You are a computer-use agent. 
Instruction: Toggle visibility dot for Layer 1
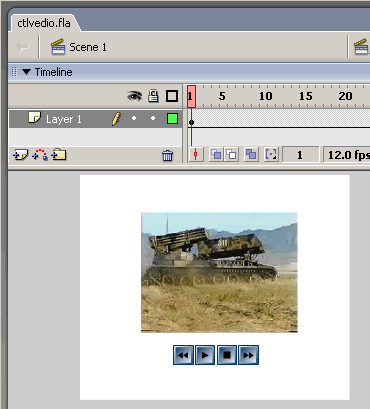[x=134, y=118]
